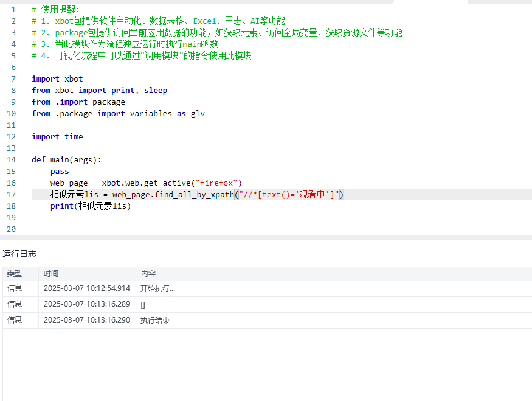The width and height of the screenshot is (532, 401).
Task: Click the 内容 column header
Action: [x=148, y=274]
